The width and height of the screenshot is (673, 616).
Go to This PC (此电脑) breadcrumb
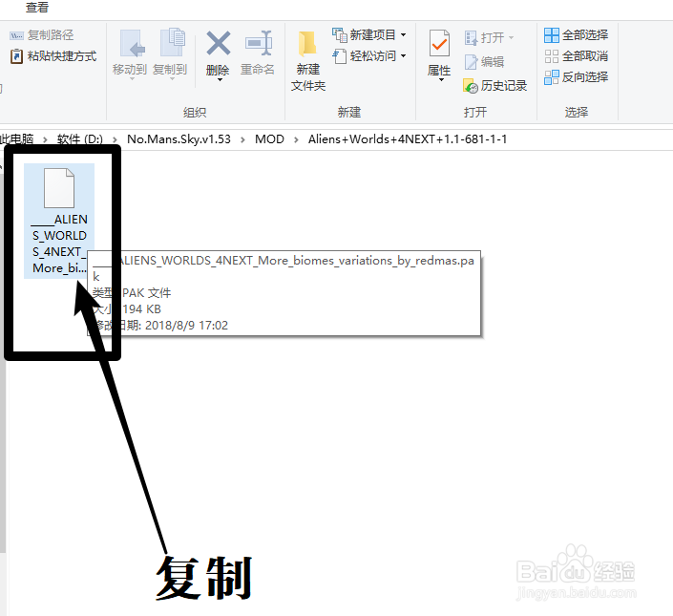17,139
